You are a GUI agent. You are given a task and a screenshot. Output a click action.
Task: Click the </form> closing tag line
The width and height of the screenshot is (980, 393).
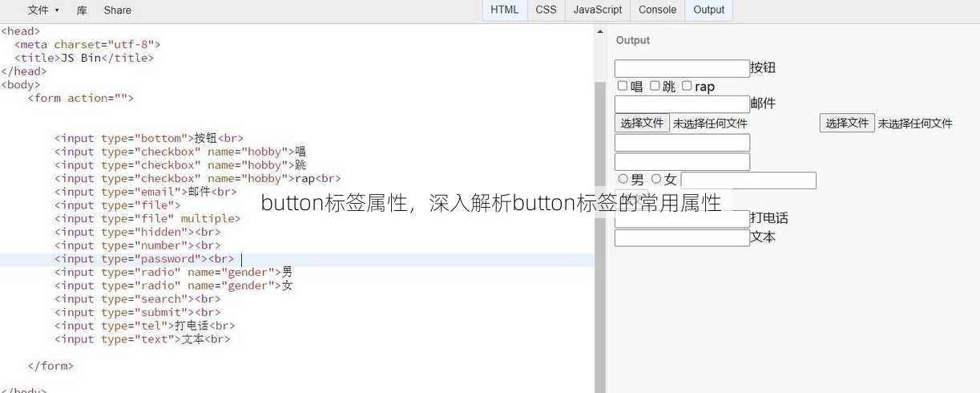pyautogui.click(x=50, y=366)
